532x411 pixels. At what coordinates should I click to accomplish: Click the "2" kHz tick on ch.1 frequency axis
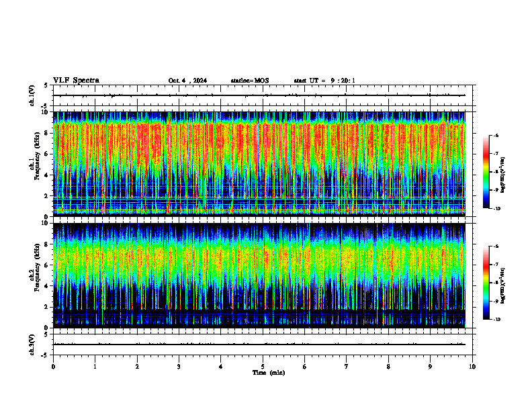pyautogui.click(x=47, y=196)
